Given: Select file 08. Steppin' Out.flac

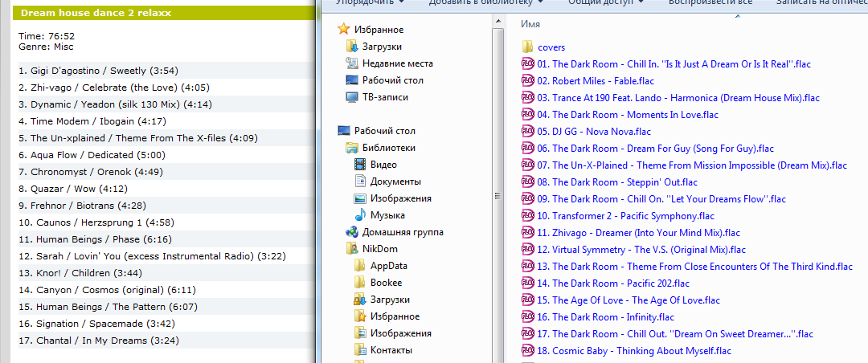Looking at the screenshot, I should 617,182.
